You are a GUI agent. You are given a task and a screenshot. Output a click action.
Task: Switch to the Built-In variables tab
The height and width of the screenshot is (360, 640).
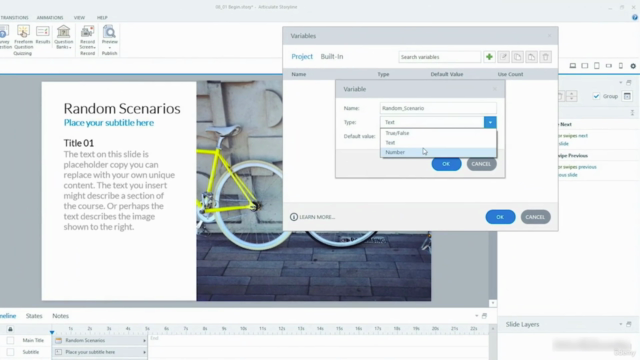tap(332, 56)
